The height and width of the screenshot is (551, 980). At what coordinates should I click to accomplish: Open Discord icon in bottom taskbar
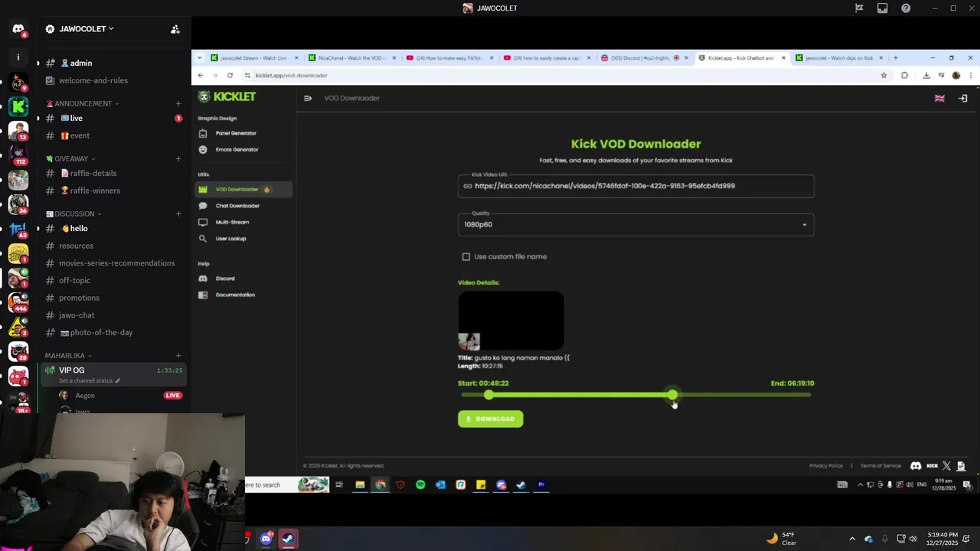pos(266,539)
